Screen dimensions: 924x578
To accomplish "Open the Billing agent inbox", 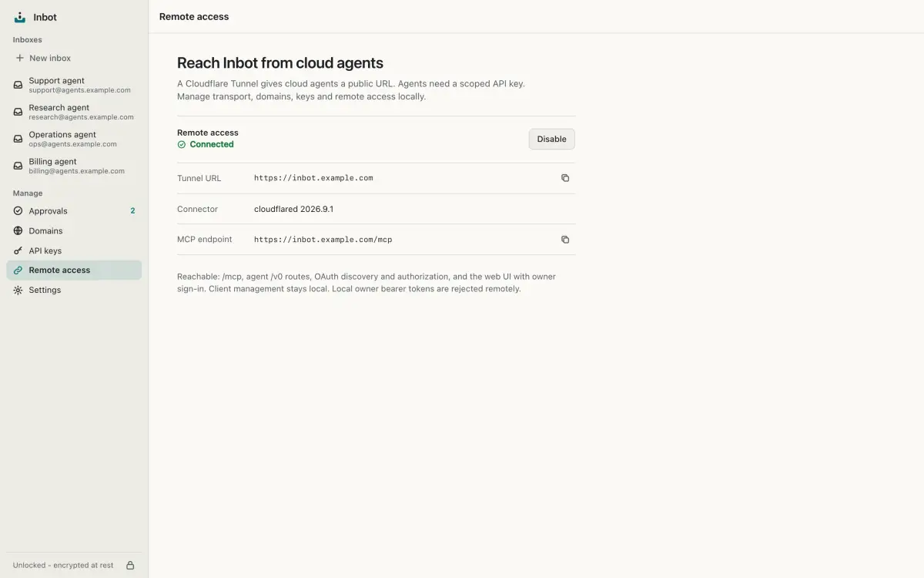I will (x=74, y=166).
